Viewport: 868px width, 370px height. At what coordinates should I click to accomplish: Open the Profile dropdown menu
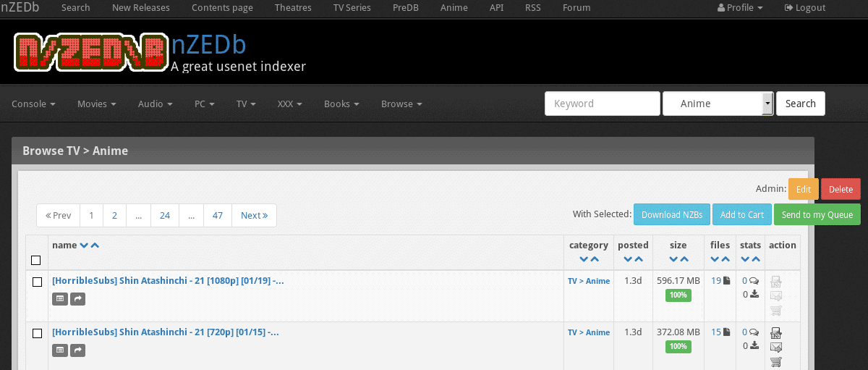(x=740, y=8)
